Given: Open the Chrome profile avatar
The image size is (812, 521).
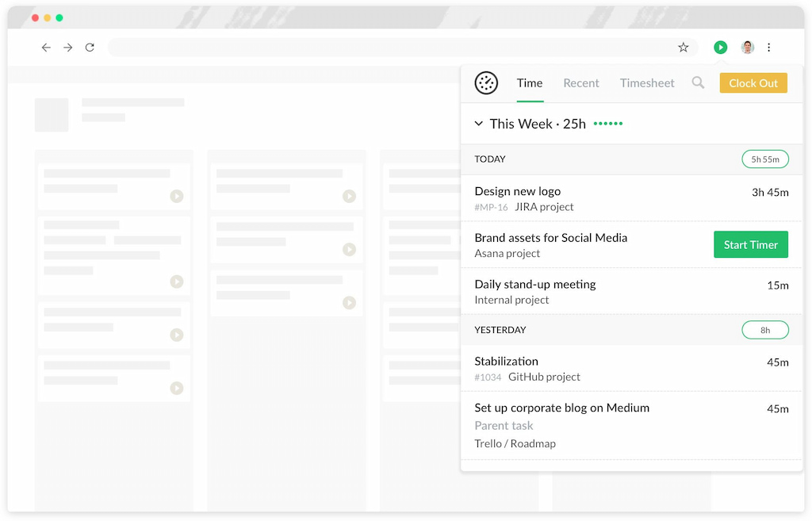Looking at the screenshot, I should click(x=746, y=47).
